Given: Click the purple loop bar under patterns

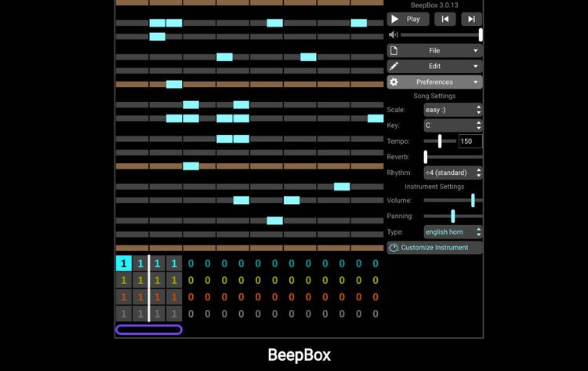Looking at the screenshot, I should click(149, 329).
